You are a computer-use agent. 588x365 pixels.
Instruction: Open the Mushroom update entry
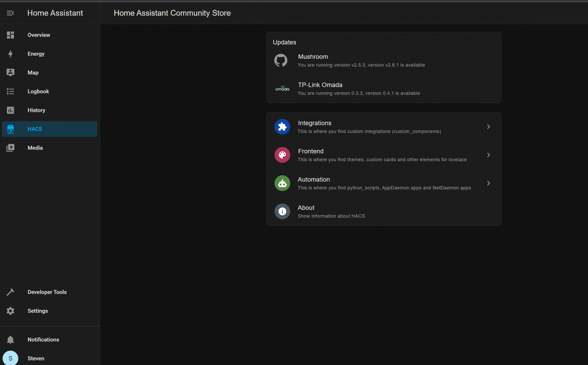pos(361,60)
